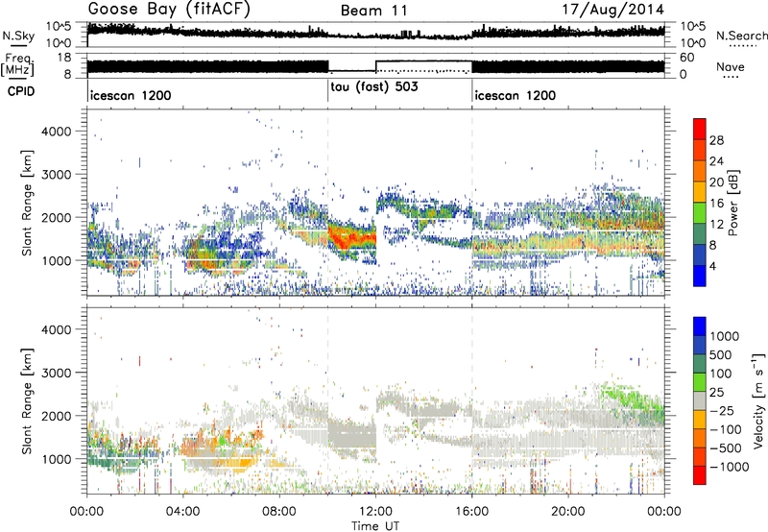This screenshot has height=532, width=768.
Task: Click the frequency axis value '18'
Action: tap(65, 58)
